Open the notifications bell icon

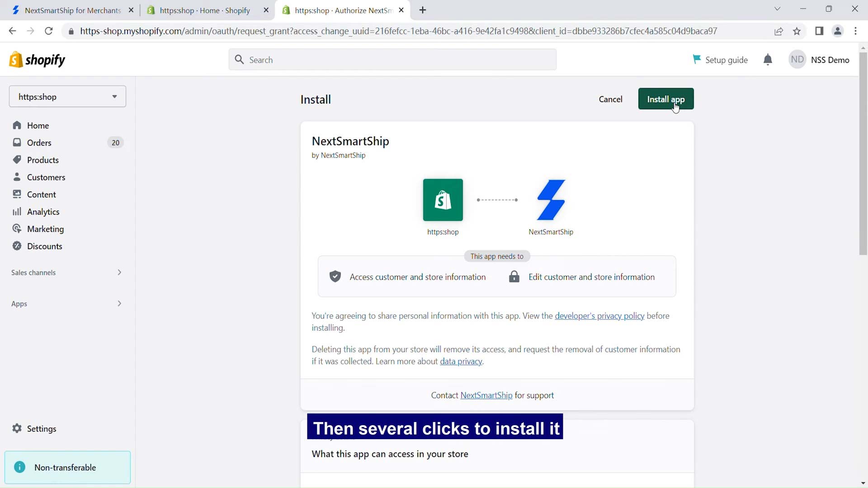pos(767,60)
